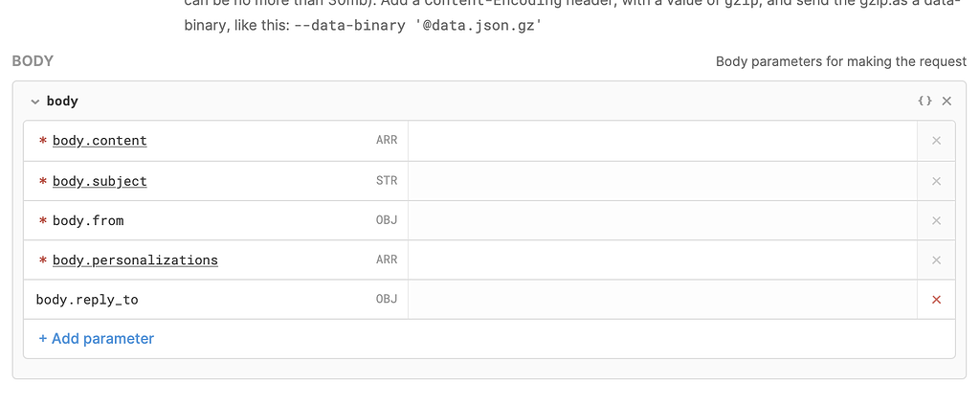Open body.subject parameter description link
980x407 pixels.
pyautogui.click(x=100, y=181)
